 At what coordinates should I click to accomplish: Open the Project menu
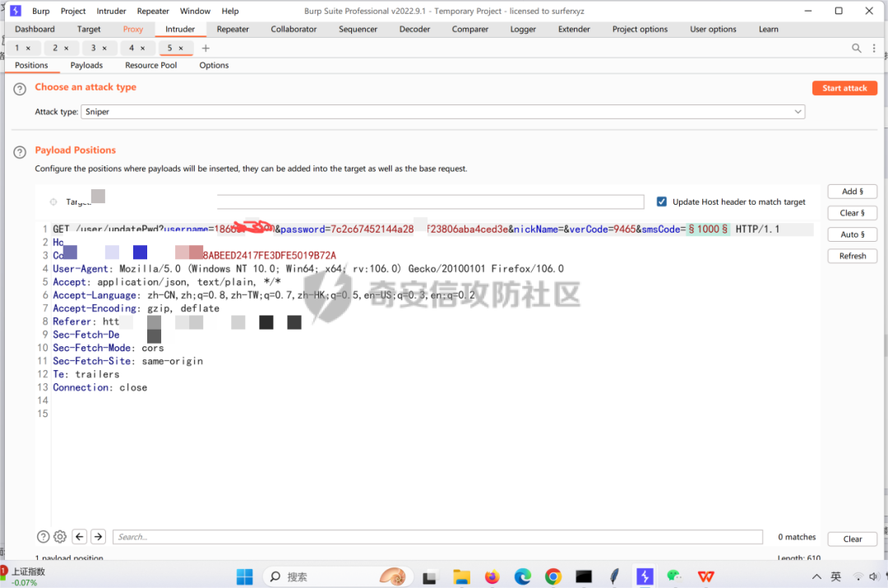(73, 11)
